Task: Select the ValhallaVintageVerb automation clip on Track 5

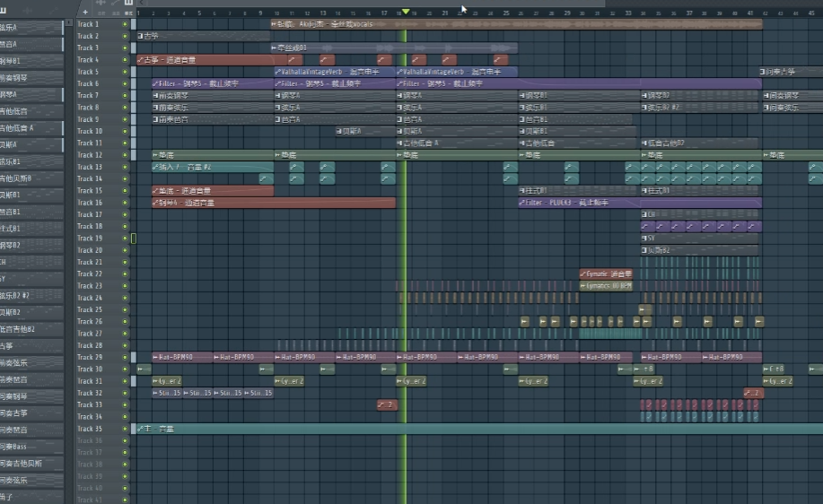Action: [334, 72]
